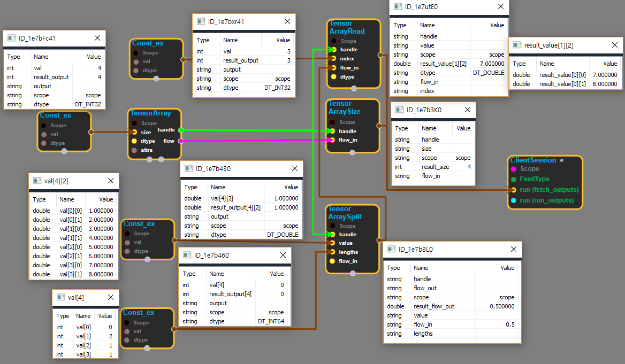Select the lengths input port on TensorArraySplit
Viewport: 625px width, 364px height.
pos(333,252)
